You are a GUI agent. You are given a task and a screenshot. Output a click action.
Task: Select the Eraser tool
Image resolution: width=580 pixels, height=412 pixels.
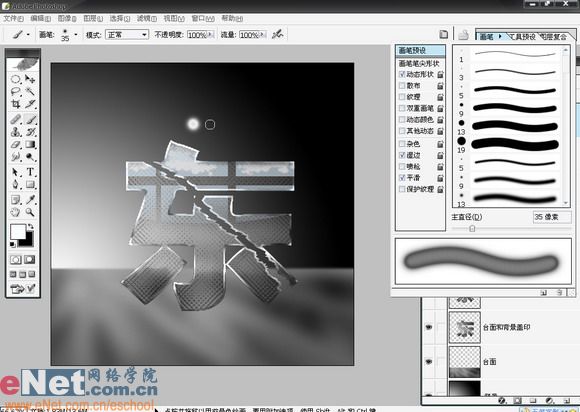click(x=16, y=145)
